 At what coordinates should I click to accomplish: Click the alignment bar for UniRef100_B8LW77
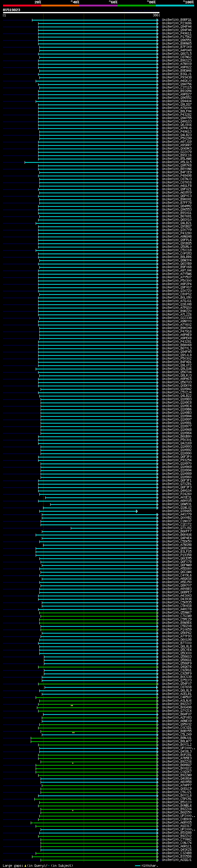[x=94, y=741]
